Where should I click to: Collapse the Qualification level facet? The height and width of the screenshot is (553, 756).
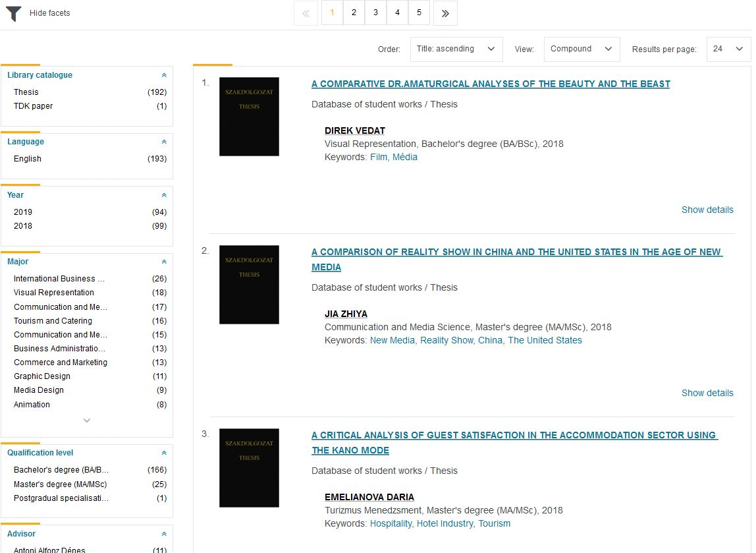164,453
